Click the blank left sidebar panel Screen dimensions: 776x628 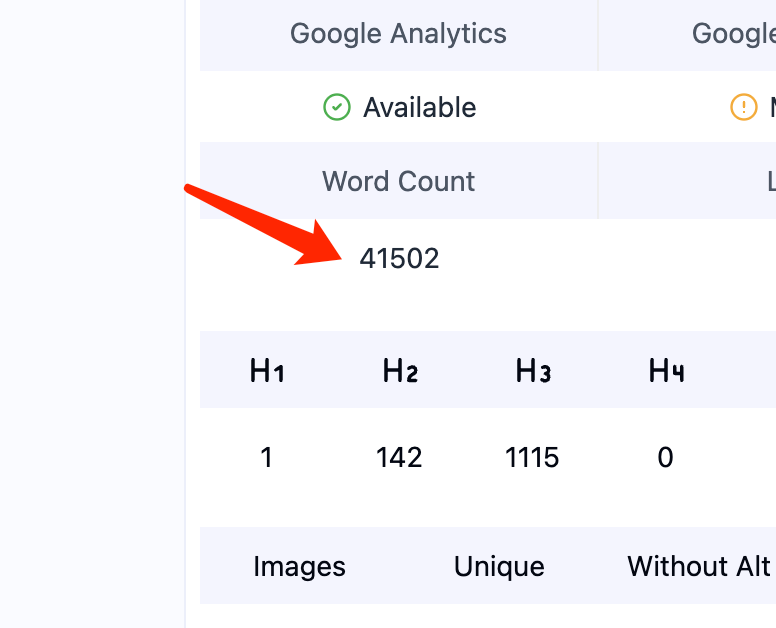pyautogui.click(x=92, y=314)
